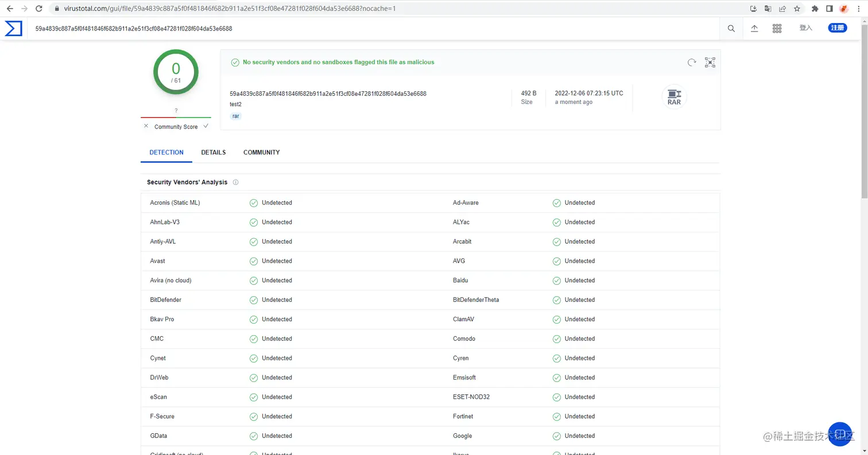Click the Acronis (Static ML) vendor name
This screenshot has width=868, height=455.
pos(175,203)
